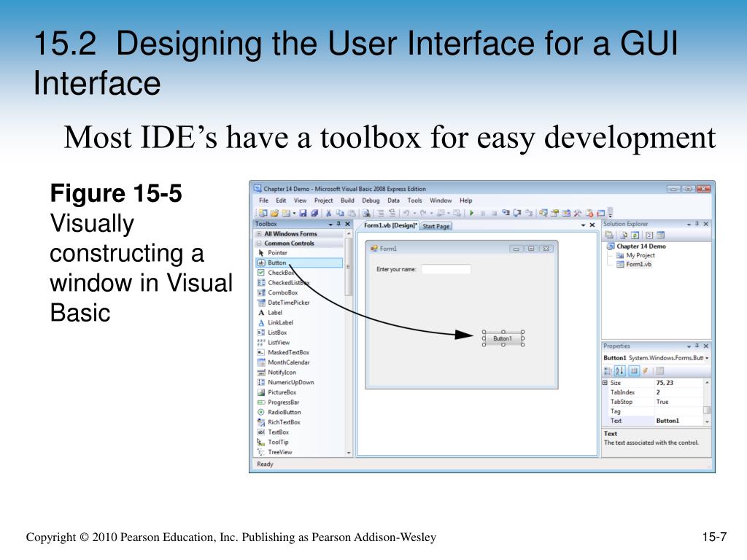Screen dimensions: 747x560
Task: Select the TreeView control in Toolbox
Action: (298, 453)
